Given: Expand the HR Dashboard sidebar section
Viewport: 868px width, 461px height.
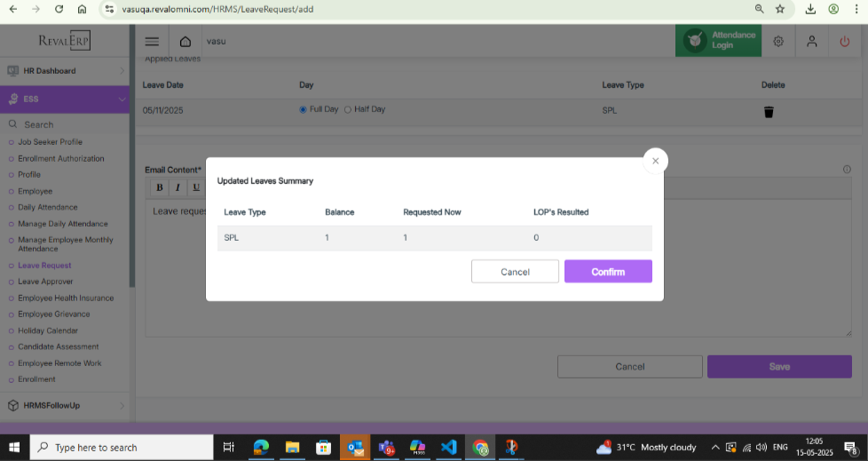Looking at the screenshot, I should [66, 71].
